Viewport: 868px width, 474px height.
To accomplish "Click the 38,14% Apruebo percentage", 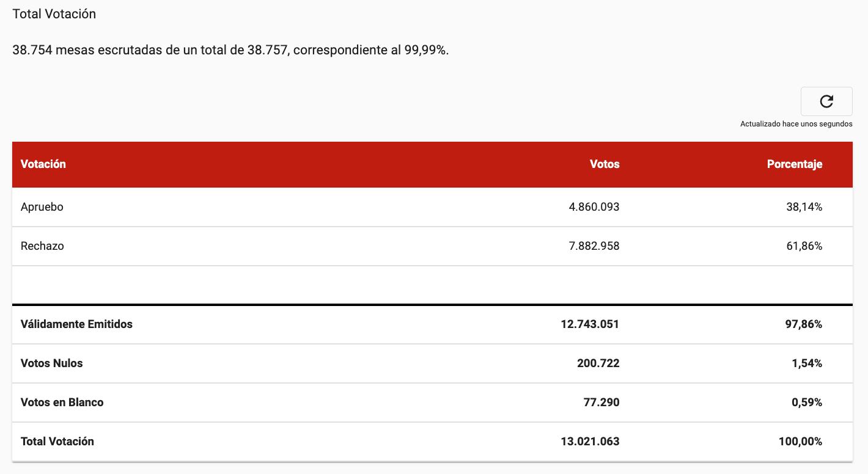I will (x=804, y=207).
